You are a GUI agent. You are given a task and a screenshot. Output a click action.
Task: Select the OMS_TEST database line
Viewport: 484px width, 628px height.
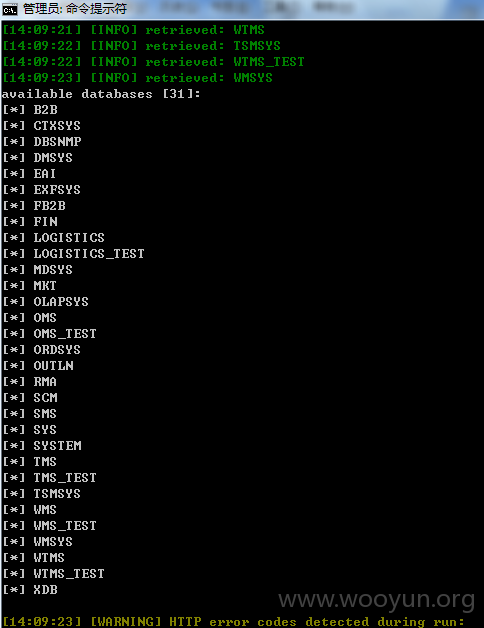(50, 334)
